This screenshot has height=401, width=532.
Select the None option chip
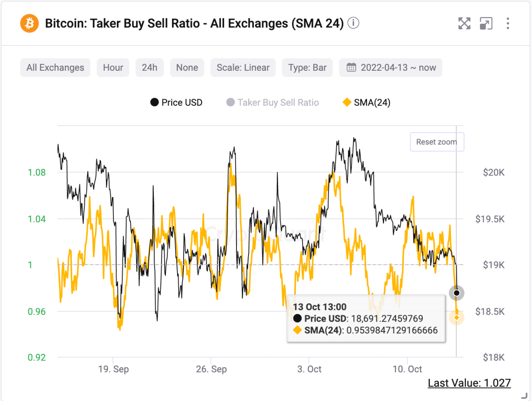point(187,67)
